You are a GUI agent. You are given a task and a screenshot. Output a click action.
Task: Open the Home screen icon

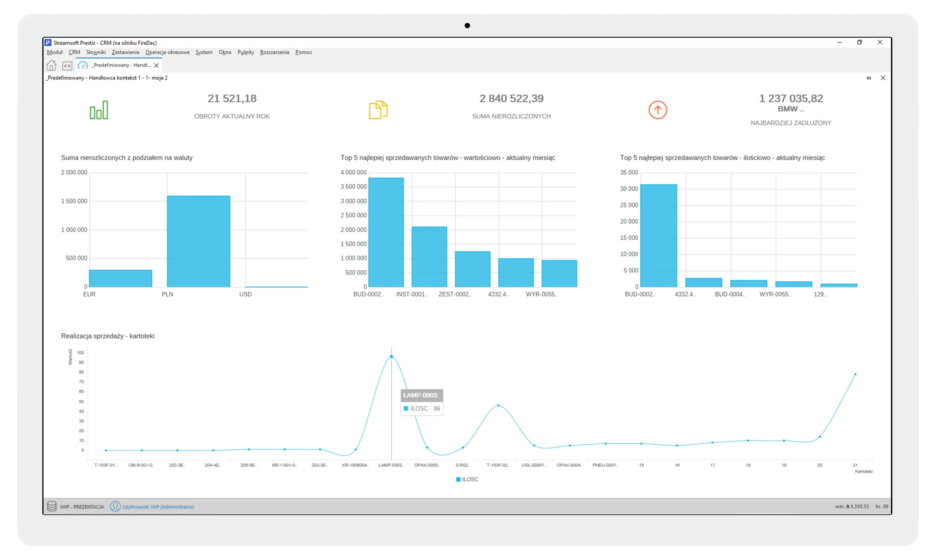(51, 65)
